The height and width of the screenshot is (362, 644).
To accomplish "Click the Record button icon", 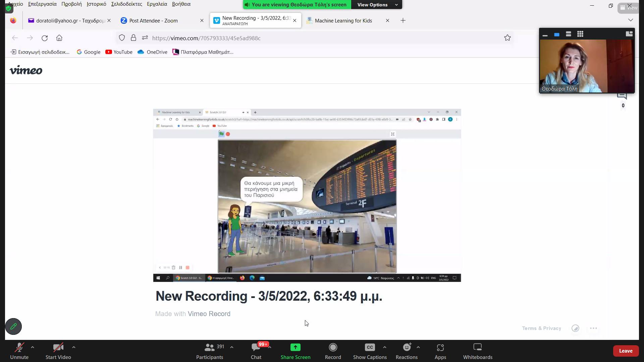I will coord(333,347).
